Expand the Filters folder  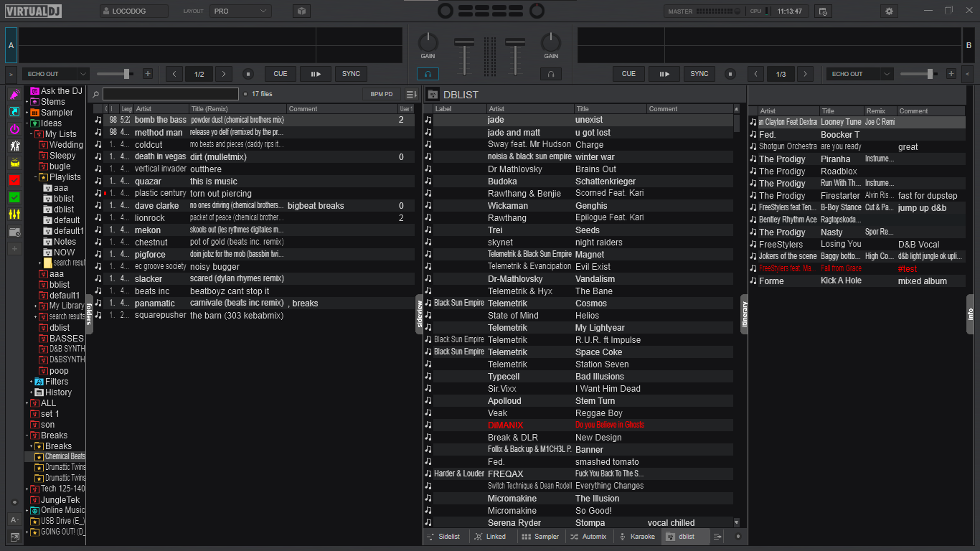point(32,382)
